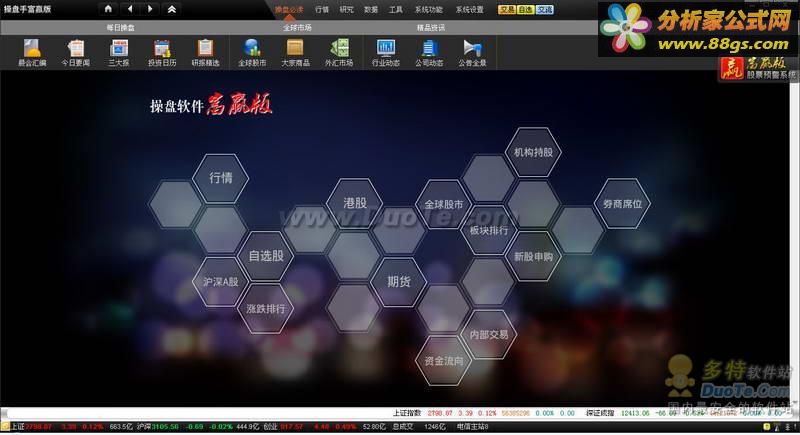
Task: Click the 公司动态 building icon
Action: tap(429, 53)
